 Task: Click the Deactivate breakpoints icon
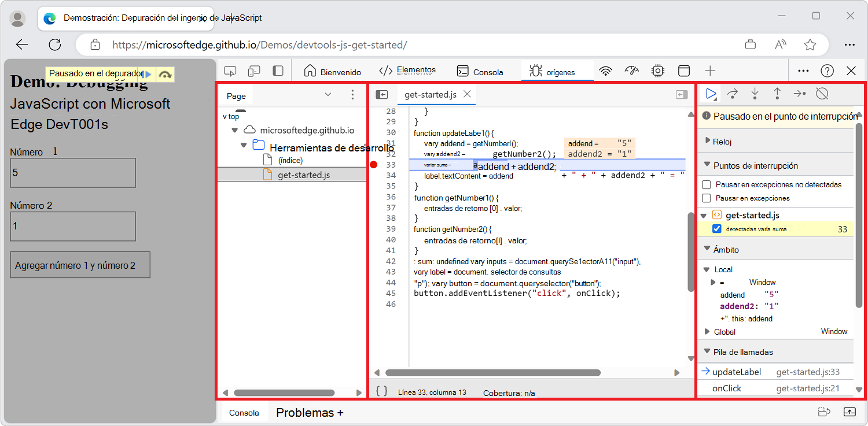[x=822, y=93]
